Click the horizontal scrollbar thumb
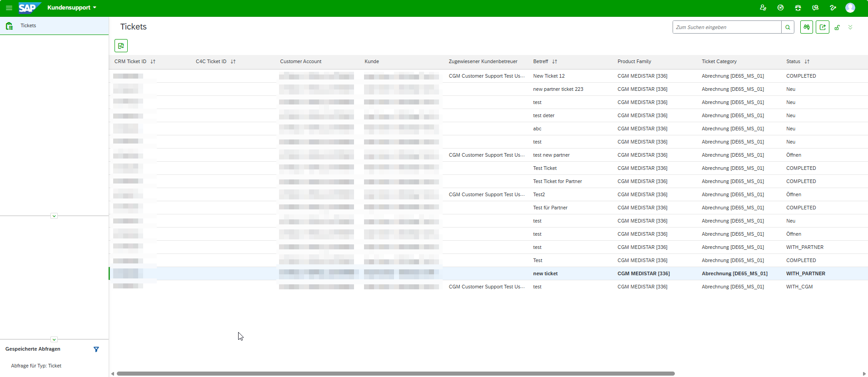868x377 pixels. (x=395, y=374)
